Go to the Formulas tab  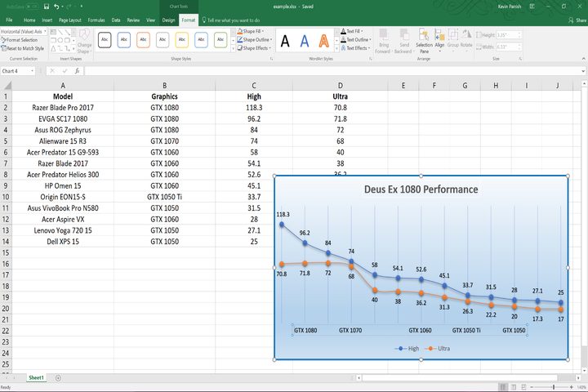tap(96, 20)
